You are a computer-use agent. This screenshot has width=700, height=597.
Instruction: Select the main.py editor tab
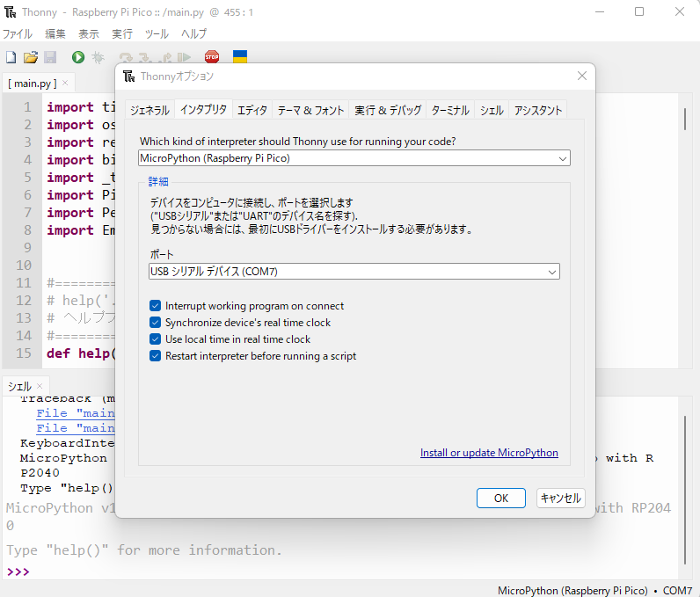(33, 84)
